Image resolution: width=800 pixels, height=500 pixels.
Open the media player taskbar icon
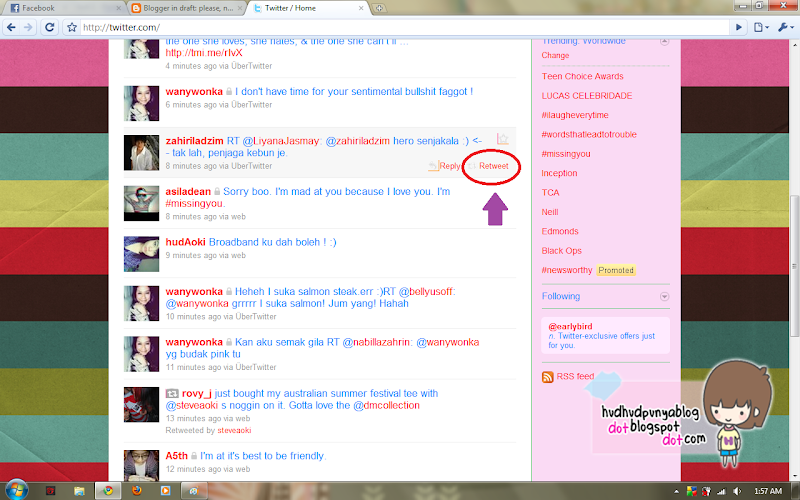(x=165, y=490)
